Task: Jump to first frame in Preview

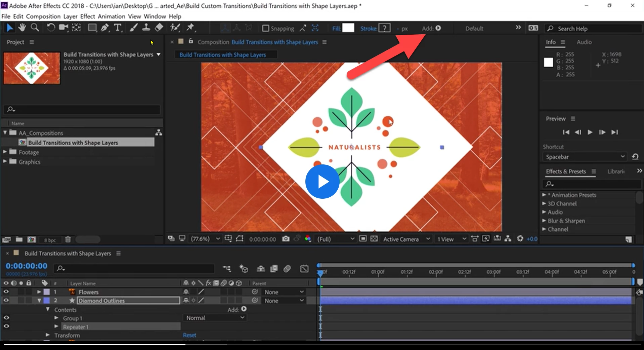Action: 566,132
